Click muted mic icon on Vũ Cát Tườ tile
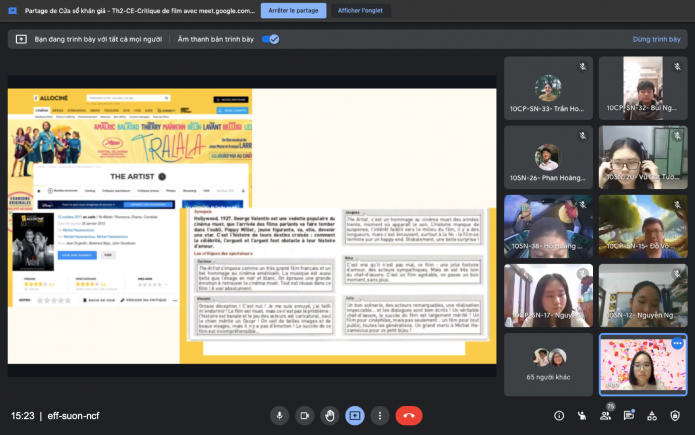Screen dimensions: 695x435 pos(677,136)
